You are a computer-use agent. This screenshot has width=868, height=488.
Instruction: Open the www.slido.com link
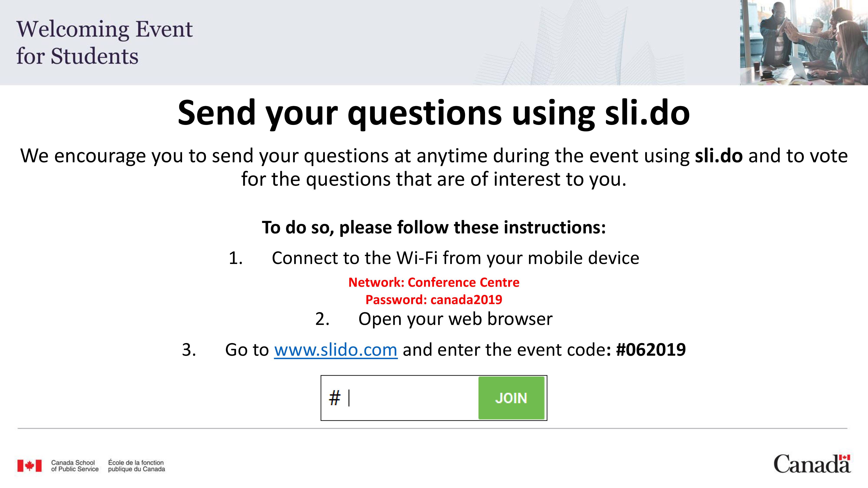(x=336, y=350)
